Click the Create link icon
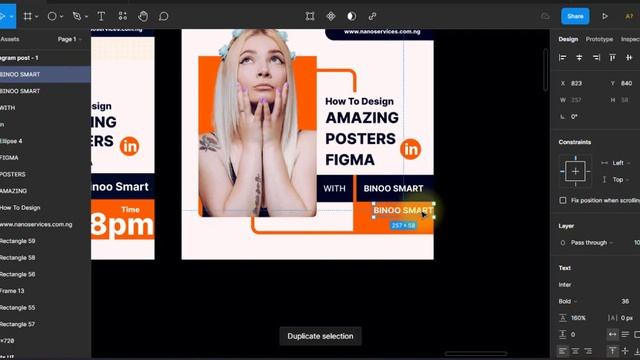This screenshot has width=640, height=360. 372,16
